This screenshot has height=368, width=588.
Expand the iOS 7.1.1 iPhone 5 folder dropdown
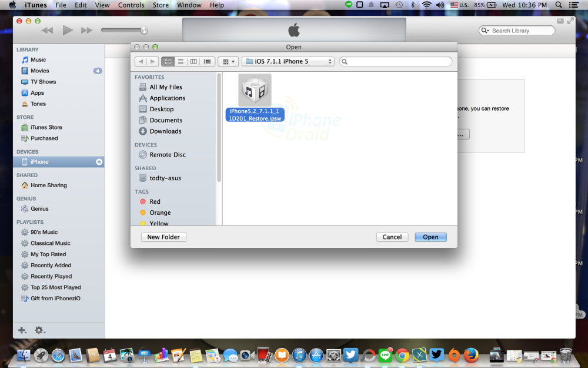point(288,61)
